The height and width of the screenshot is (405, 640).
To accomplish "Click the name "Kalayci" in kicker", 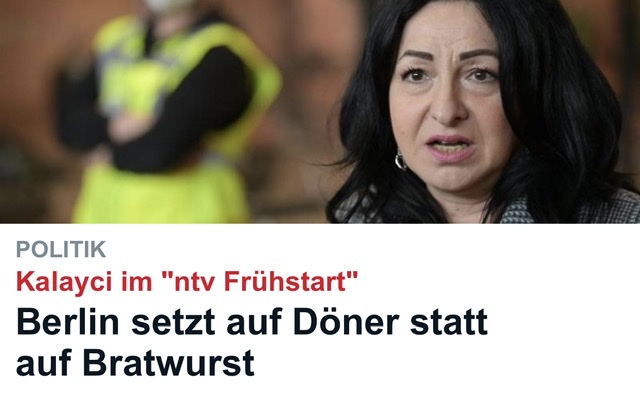I will [64, 282].
